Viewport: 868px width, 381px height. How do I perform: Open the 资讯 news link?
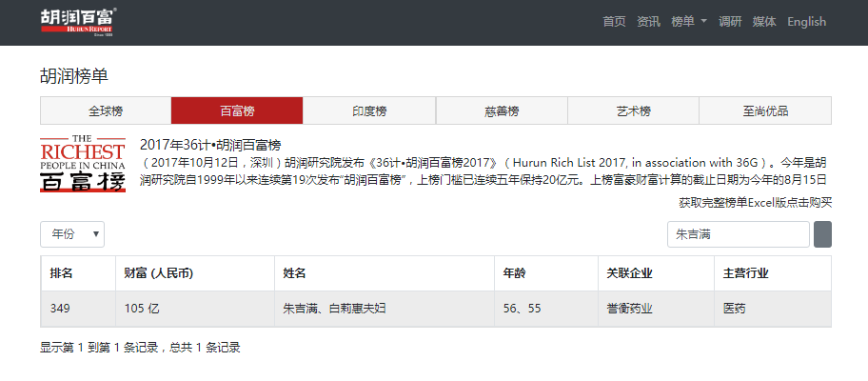(x=648, y=22)
